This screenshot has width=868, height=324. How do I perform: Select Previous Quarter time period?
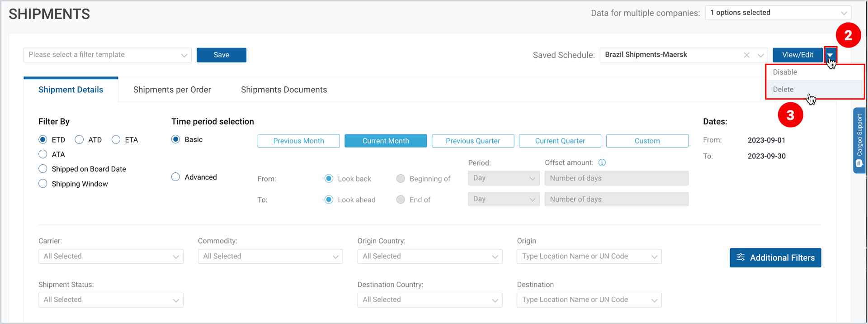click(x=473, y=141)
